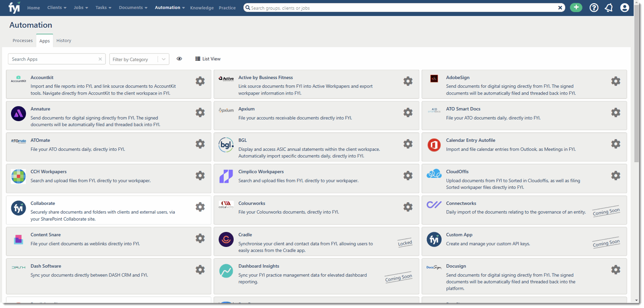
Task: Switch to the Processes tab
Action: pos(23,40)
